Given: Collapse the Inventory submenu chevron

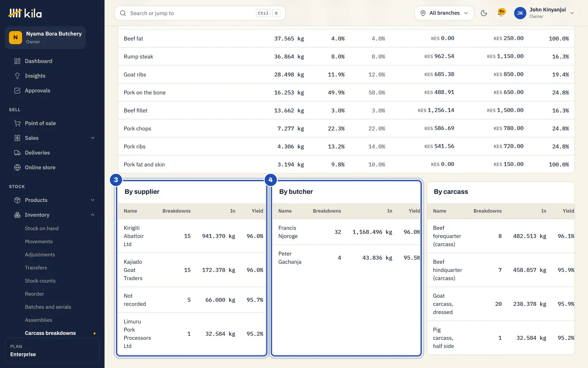Looking at the screenshot, I should coord(93,215).
